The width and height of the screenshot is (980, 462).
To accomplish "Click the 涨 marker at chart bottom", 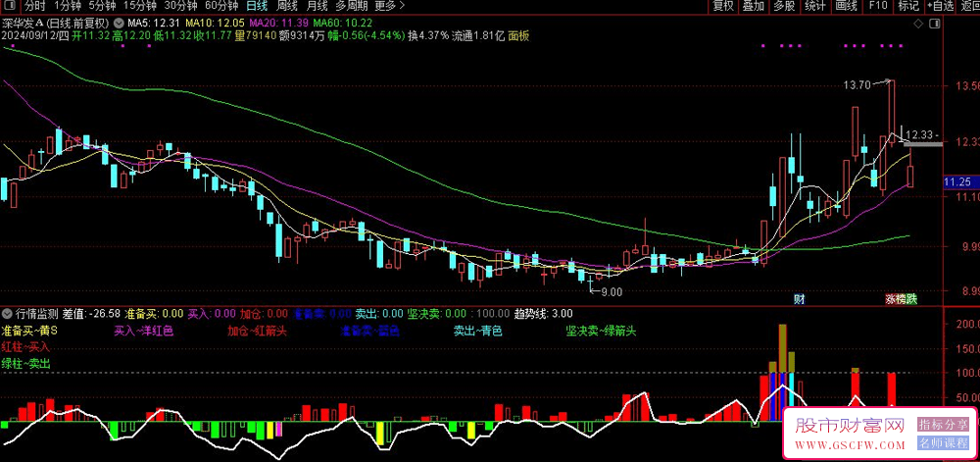I will (891, 299).
